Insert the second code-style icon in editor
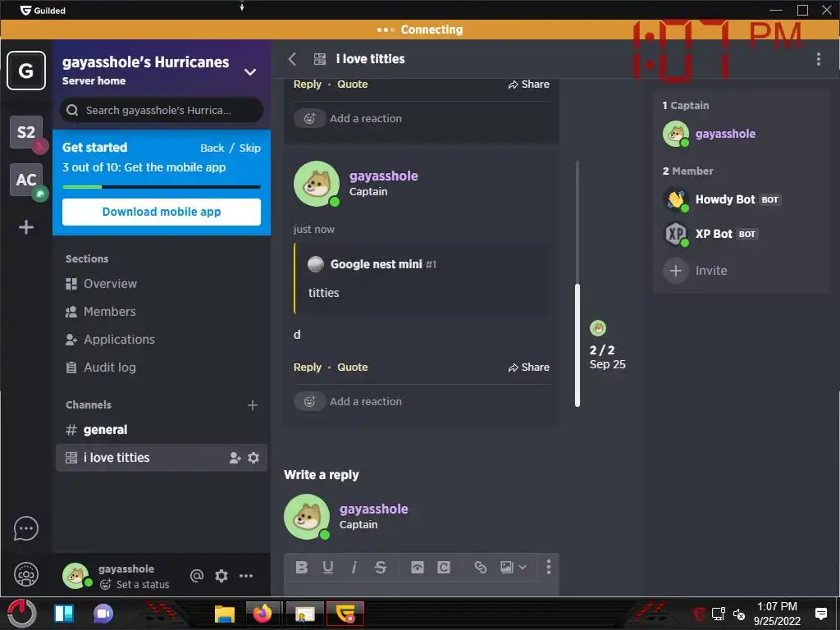The width and height of the screenshot is (840, 630). coord(444,568)
